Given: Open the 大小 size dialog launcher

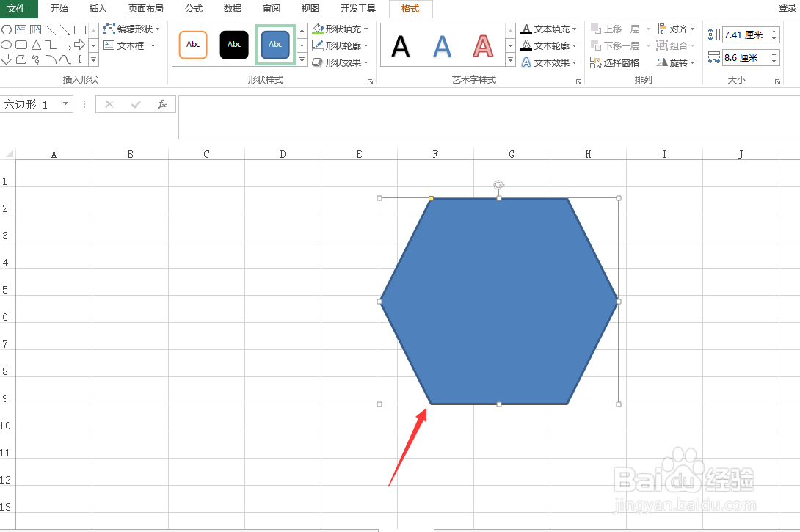Looking at the screenshot, I should (x=777, y=81).
